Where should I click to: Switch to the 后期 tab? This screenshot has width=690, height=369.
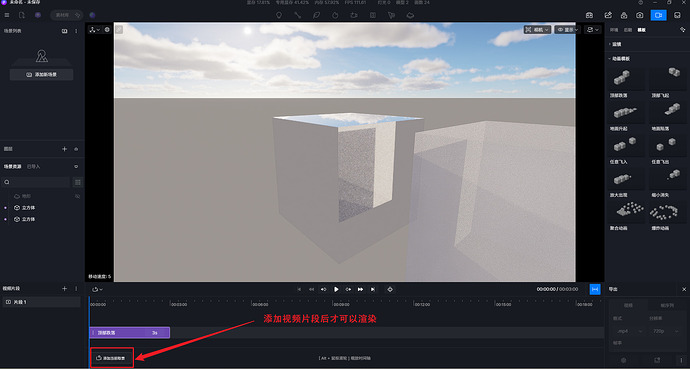pos(628,30)
